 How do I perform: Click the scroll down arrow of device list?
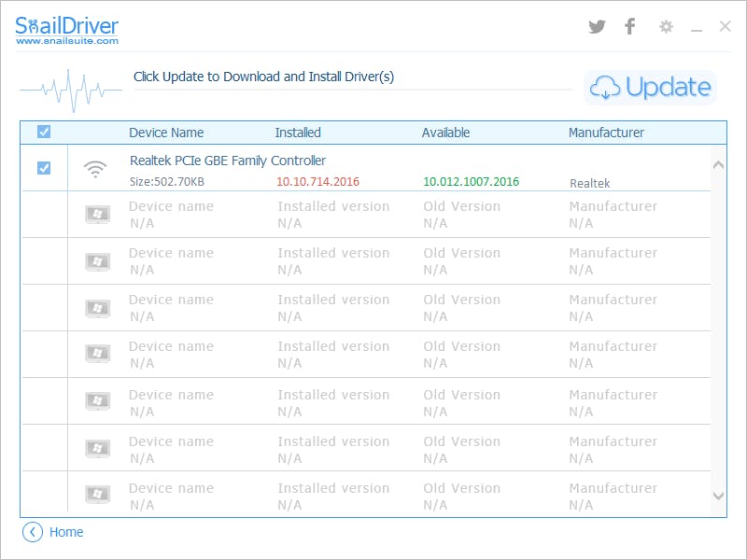click(718, 496)
